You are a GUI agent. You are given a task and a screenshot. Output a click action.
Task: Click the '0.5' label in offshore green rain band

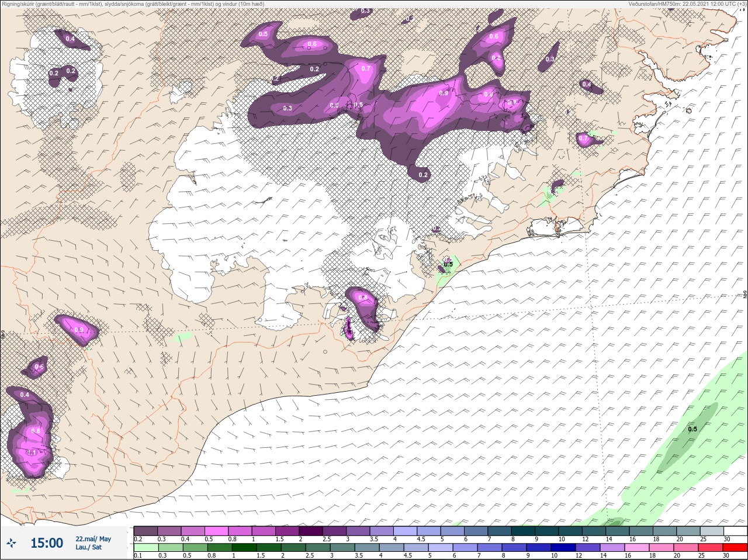point(692,429)
